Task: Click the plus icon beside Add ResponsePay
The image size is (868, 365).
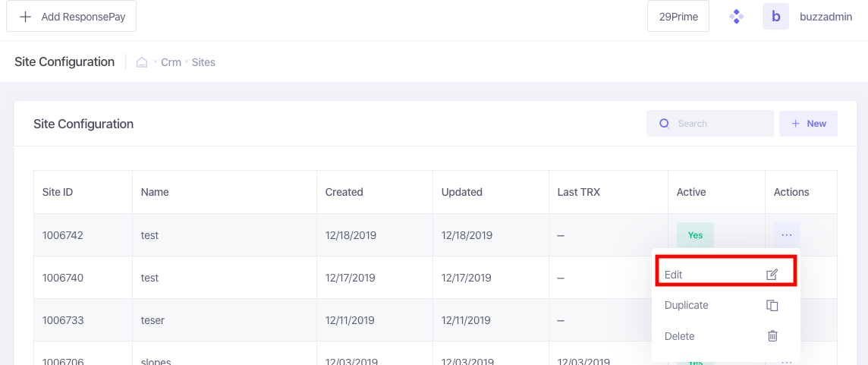Action: (x=25, y=17)
